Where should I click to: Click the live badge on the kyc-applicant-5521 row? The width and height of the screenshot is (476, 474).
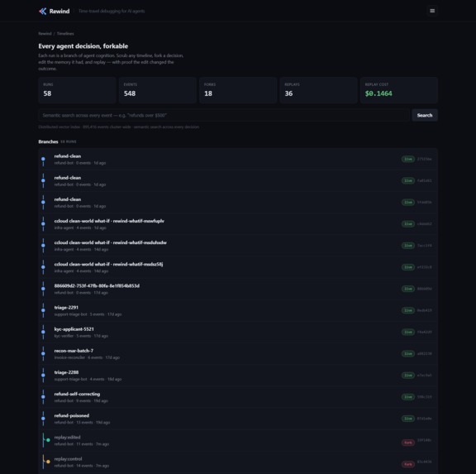click(408, 332)
